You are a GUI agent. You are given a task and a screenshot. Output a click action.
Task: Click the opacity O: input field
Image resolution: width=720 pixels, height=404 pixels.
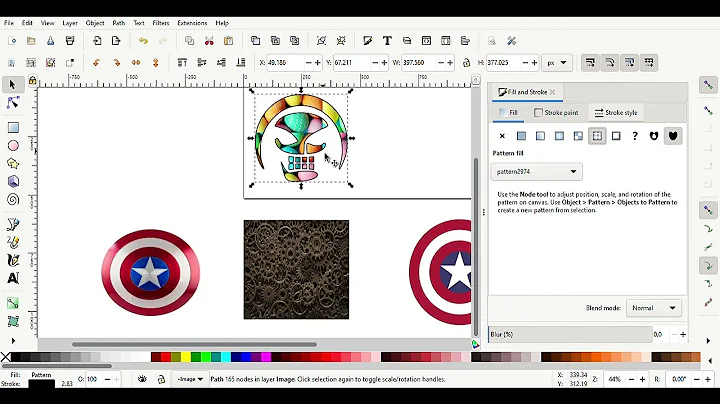(x=93, y=379)
